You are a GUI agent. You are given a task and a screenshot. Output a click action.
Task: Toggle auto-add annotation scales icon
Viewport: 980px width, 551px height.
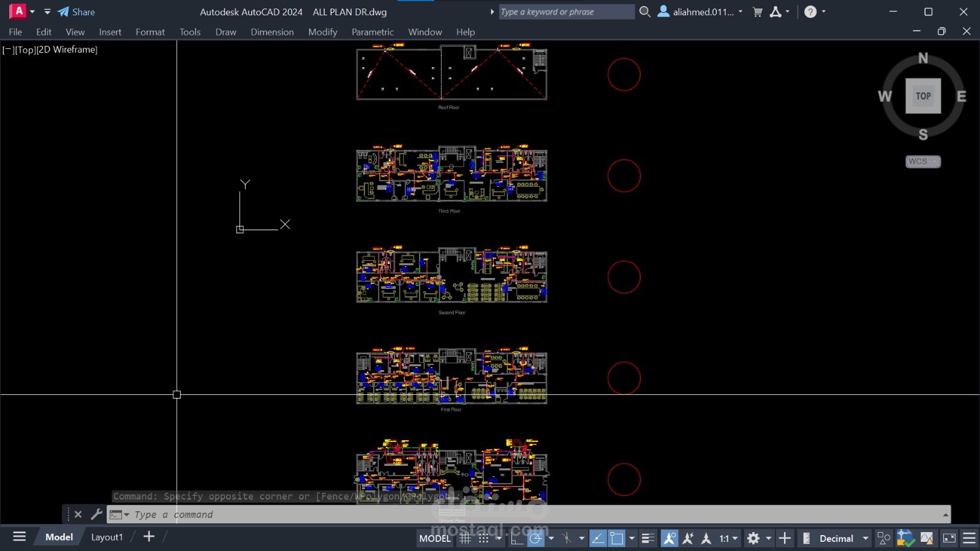coord(688,538)
